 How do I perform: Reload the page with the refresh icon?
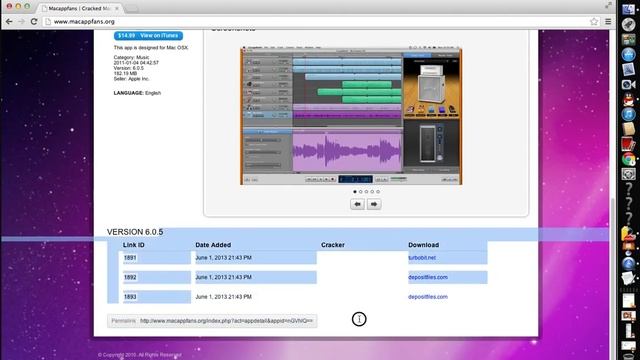coord(34,22)
